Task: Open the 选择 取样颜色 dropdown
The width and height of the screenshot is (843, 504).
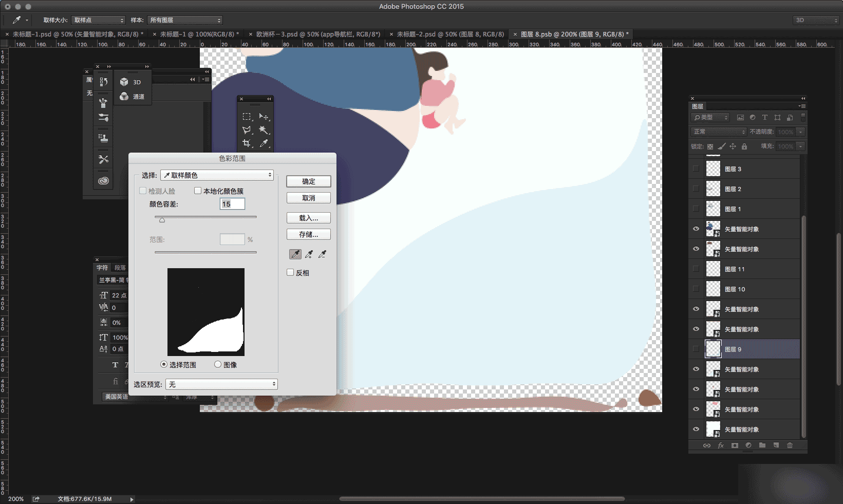Action: (217, 175)
